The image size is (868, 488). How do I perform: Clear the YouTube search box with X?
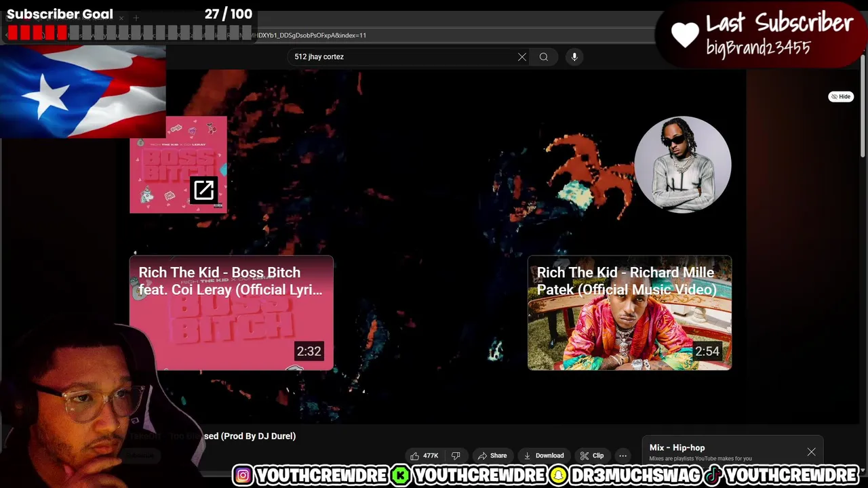522,57
